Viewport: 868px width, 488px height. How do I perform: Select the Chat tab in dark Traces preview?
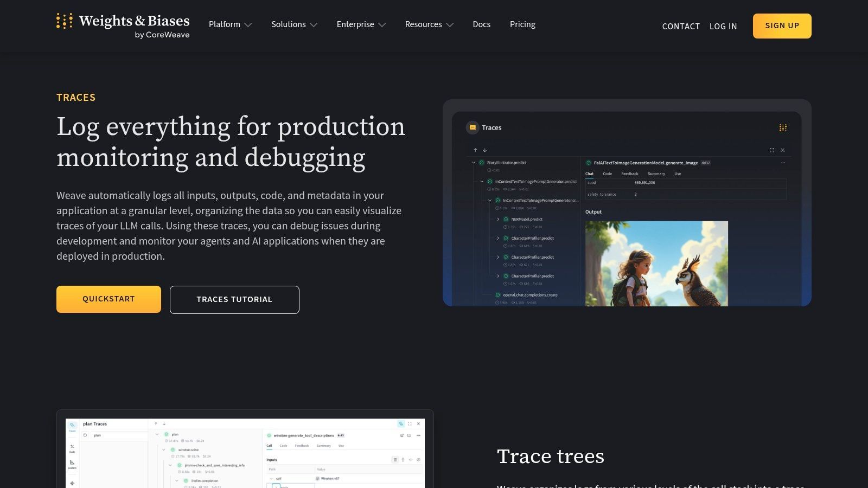coord(590,174)
